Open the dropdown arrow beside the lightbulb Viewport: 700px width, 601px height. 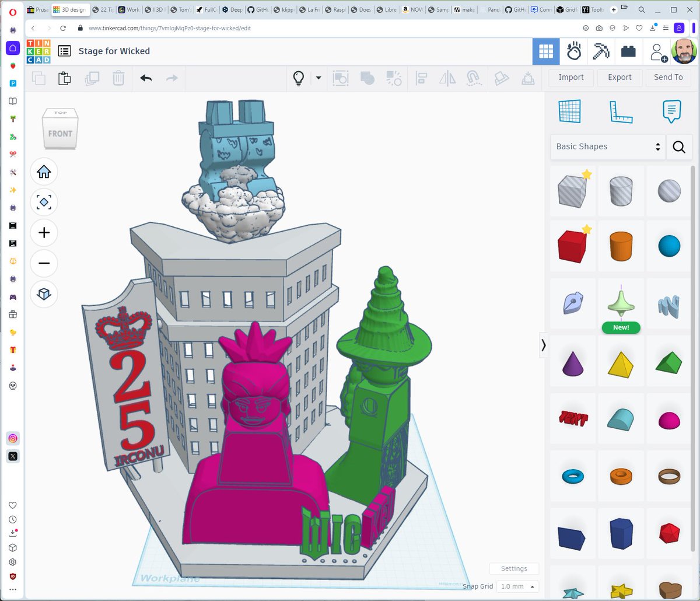[x=318, y=78]
